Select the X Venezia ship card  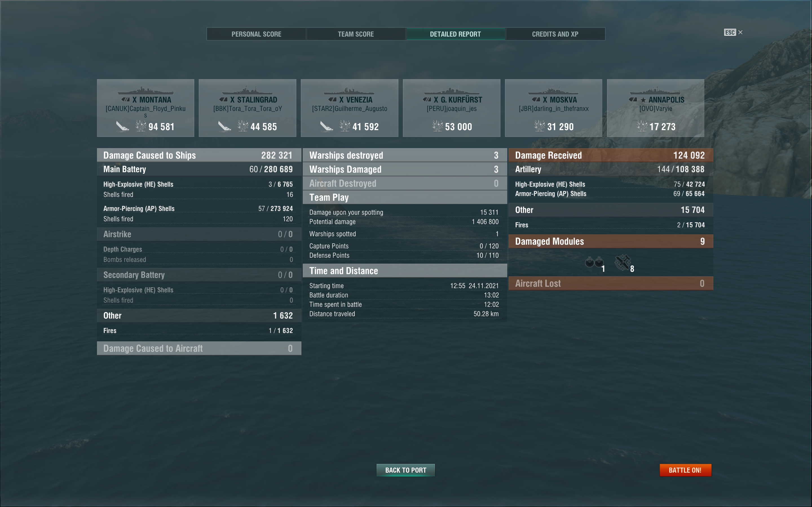pos(349,108)
